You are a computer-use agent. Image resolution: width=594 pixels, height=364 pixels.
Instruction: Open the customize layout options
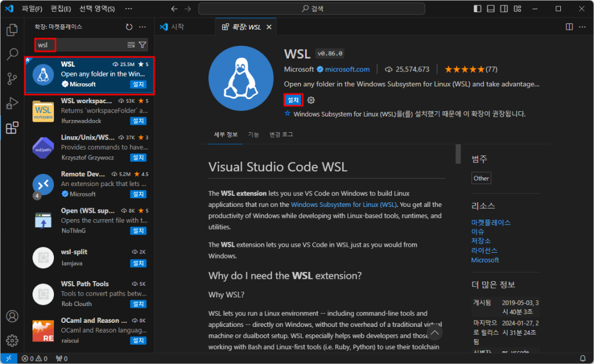[x=517, y=9]
